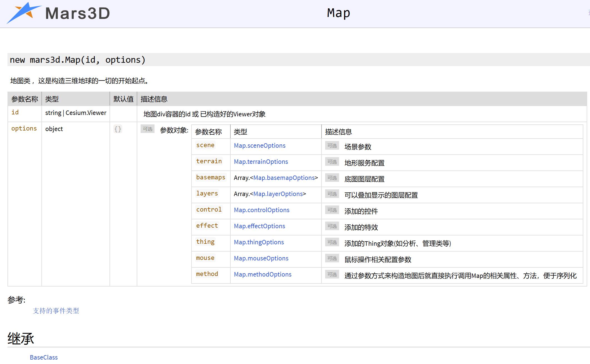Open the BaseClass inheritance link

(x=44, y=357)
